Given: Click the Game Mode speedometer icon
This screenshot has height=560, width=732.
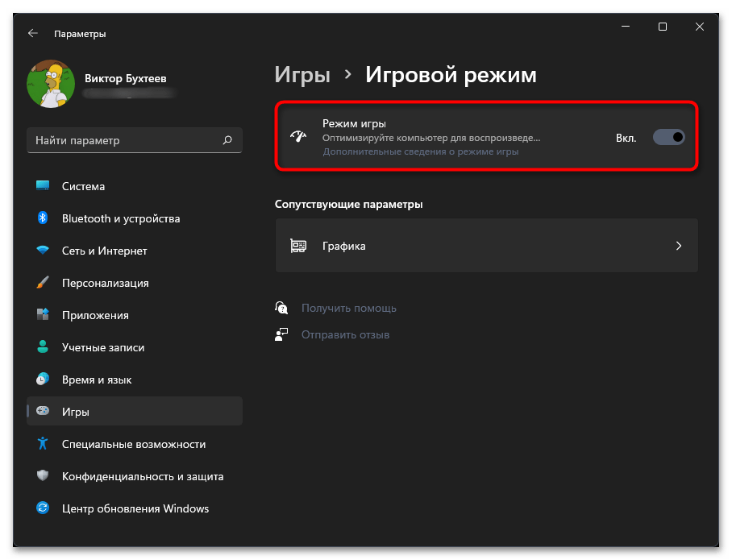Looking at the screenshot, I should 298,137.
